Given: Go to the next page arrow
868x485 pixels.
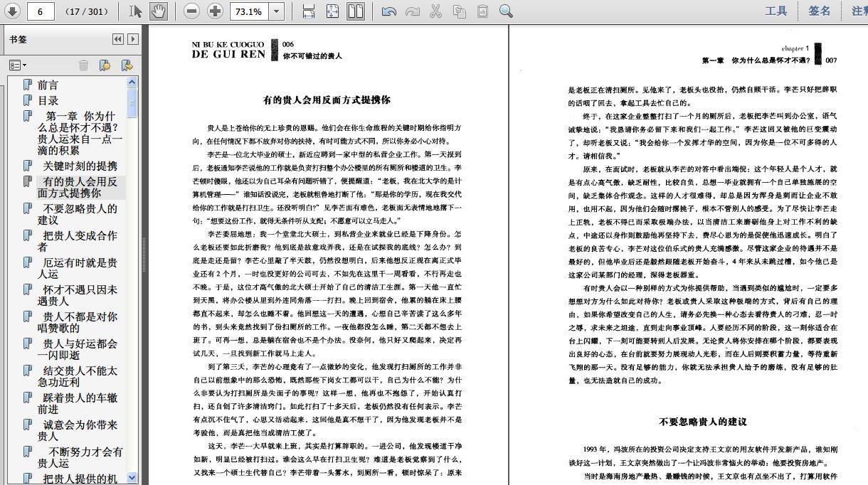Looking at the screenshot, I should (x=12, y=11).
